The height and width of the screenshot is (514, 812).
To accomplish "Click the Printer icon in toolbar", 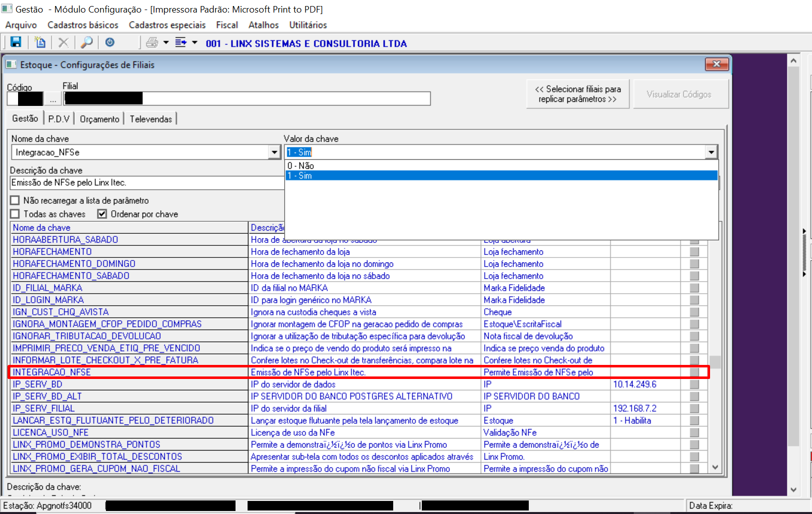I will click(152, 43).
